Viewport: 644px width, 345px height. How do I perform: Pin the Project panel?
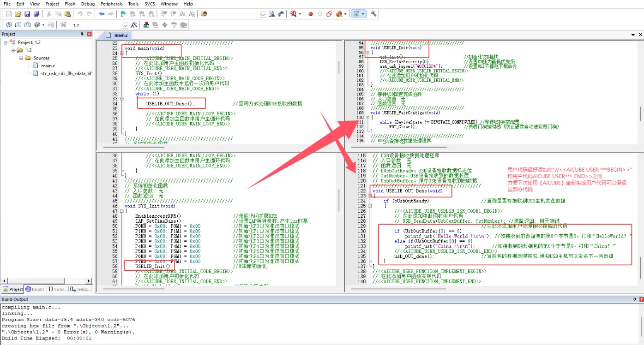pyautogui.click(x=82, y=34)
